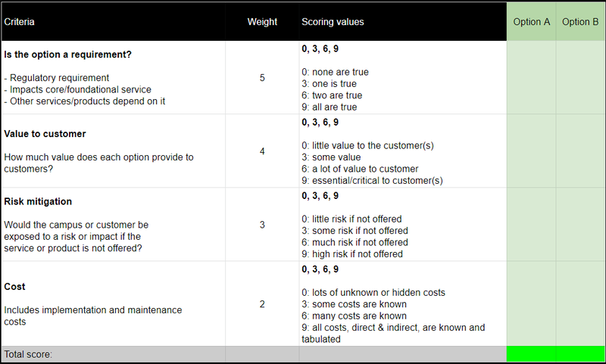
Task: Click the 'Total score:' label cell
Action: (114, 354)
